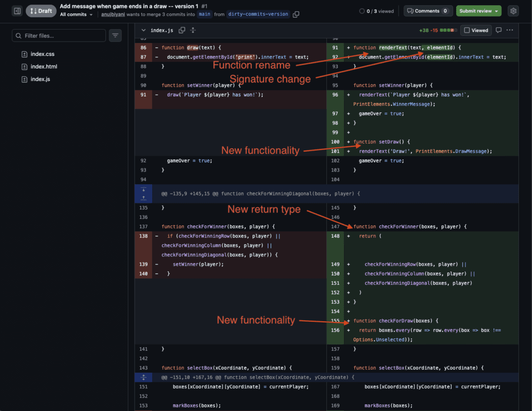Open the All commits dropdown

coord(76,15)
